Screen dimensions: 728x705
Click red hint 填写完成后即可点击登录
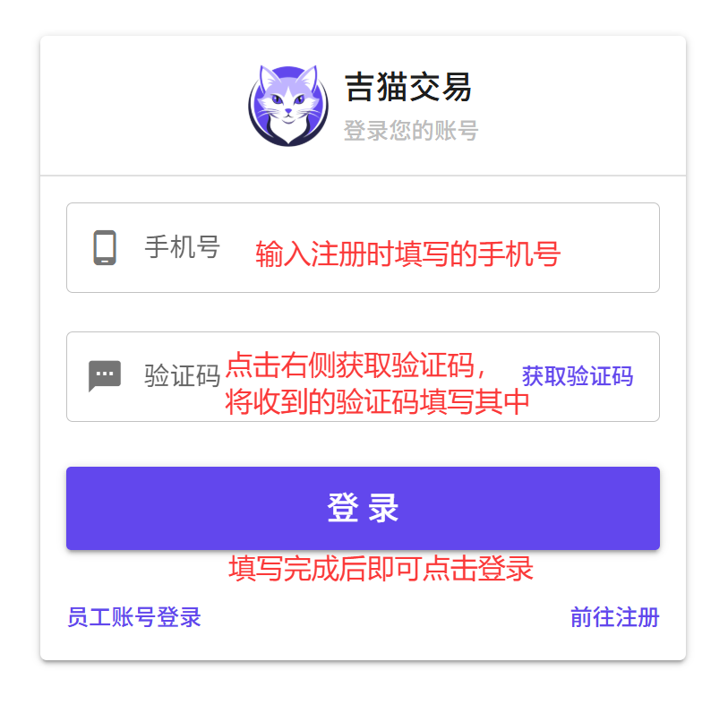coord(381,569)
